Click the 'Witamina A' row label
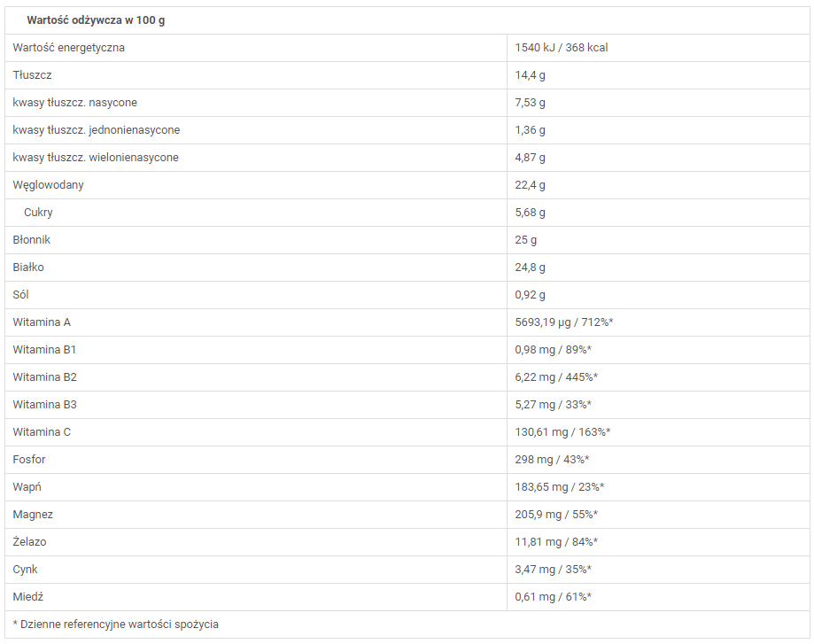The height and width of the screenshot is (644, 814). pyautogui.click(x=42, y=322)
